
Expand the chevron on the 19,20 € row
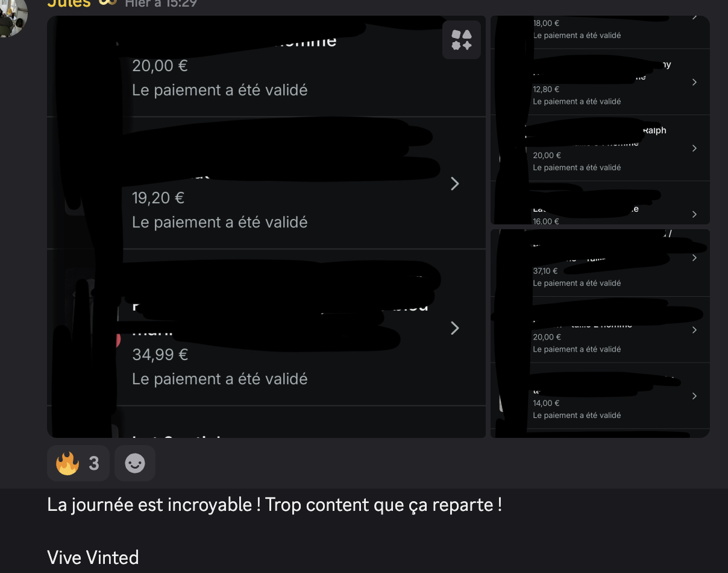point(455,183)
